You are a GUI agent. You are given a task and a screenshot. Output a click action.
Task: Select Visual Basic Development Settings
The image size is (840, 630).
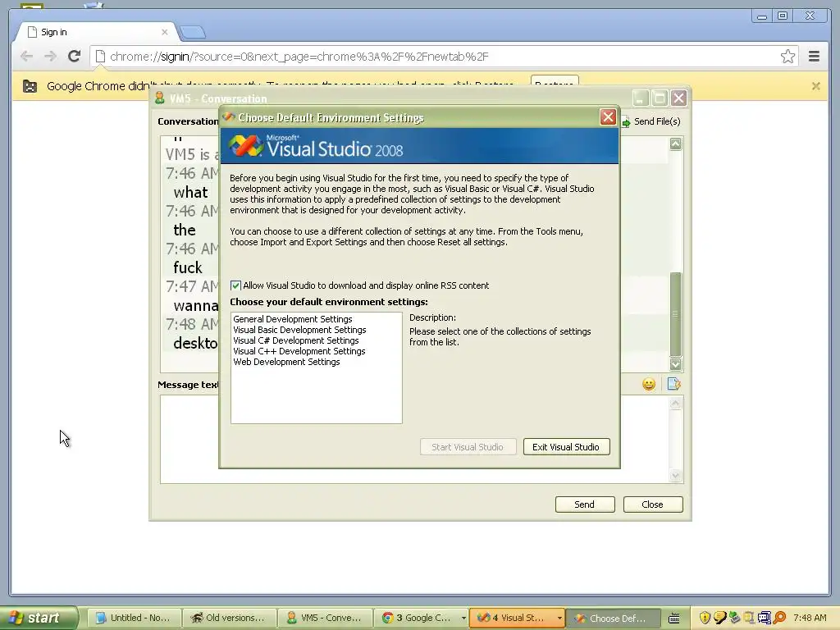point(299,330)
